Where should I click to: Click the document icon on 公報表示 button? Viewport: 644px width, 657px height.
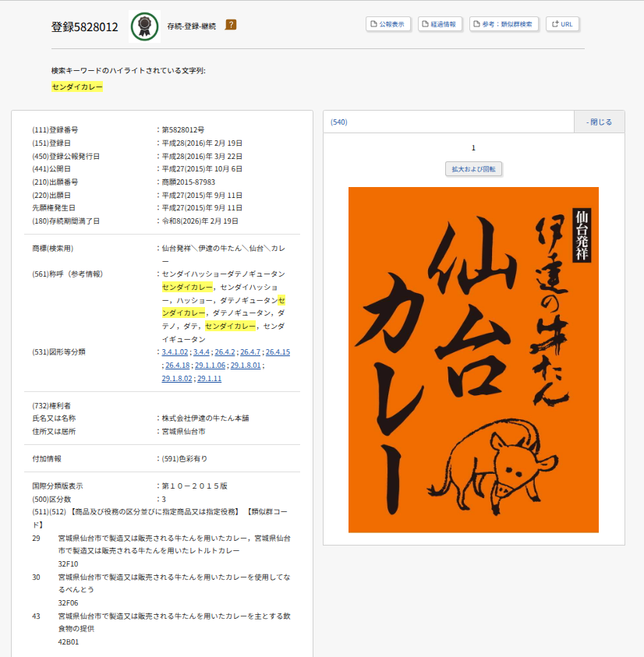coord(373,24)
